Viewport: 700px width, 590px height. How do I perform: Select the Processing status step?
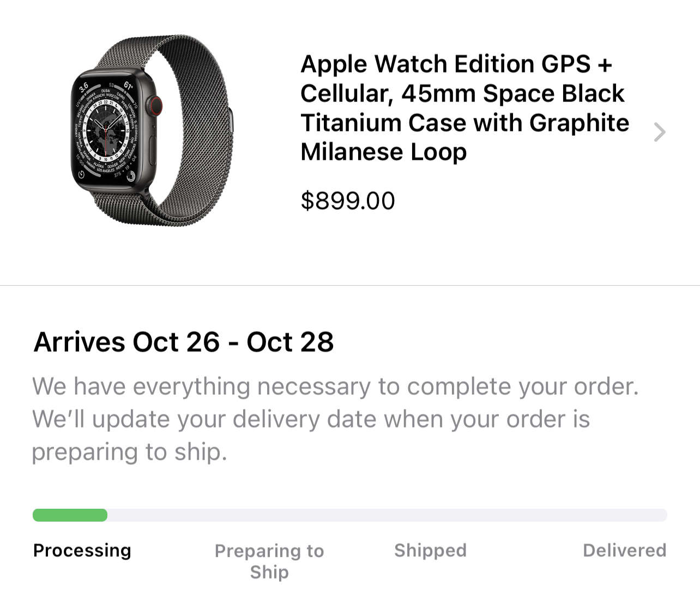click(82, 551)
